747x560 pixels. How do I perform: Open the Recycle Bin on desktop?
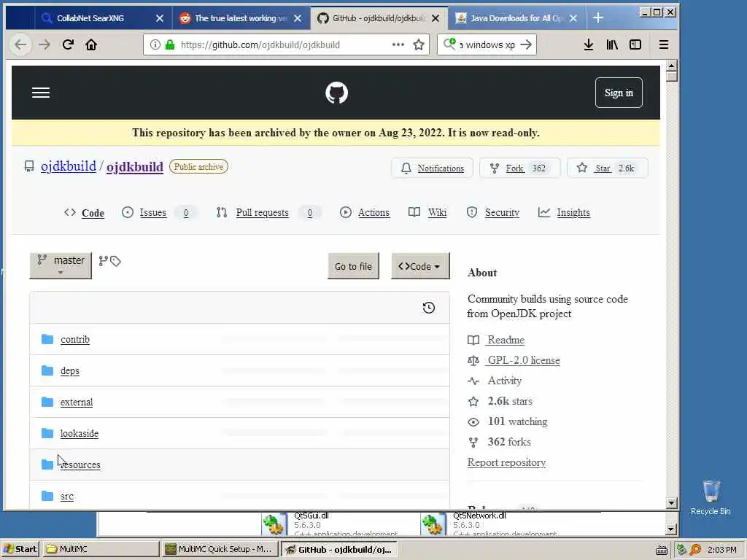pyautogui.click(x=711, y=497)
